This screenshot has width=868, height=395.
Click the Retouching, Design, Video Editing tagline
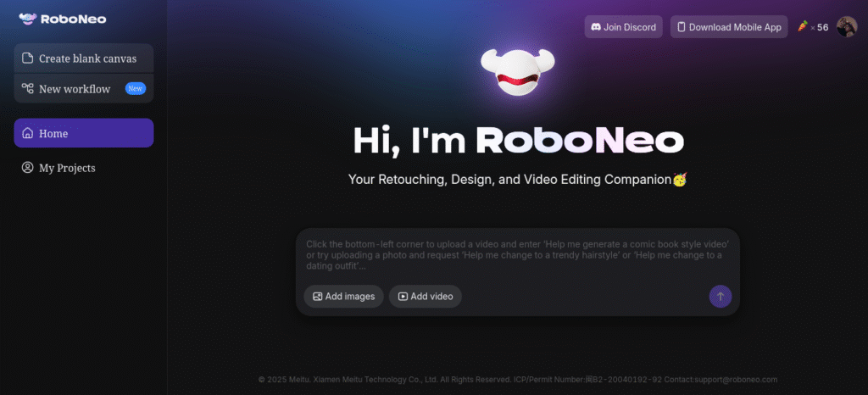[518, 180]
